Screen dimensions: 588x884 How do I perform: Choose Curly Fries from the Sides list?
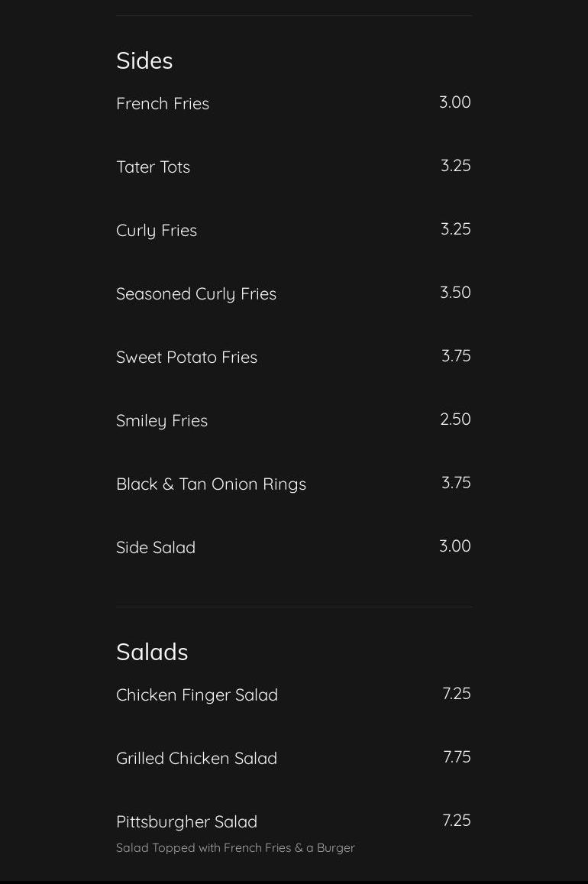157,231
